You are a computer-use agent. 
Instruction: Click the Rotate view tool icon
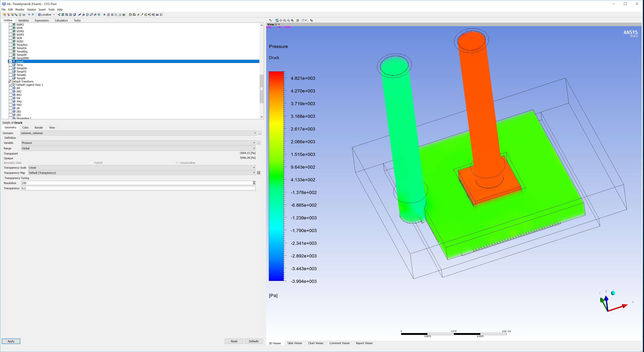pyautogui.click(x=277, y=20)
